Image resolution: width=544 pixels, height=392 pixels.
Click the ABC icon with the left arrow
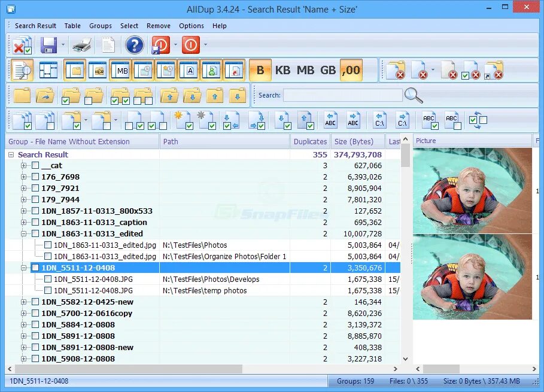[330, 120]
